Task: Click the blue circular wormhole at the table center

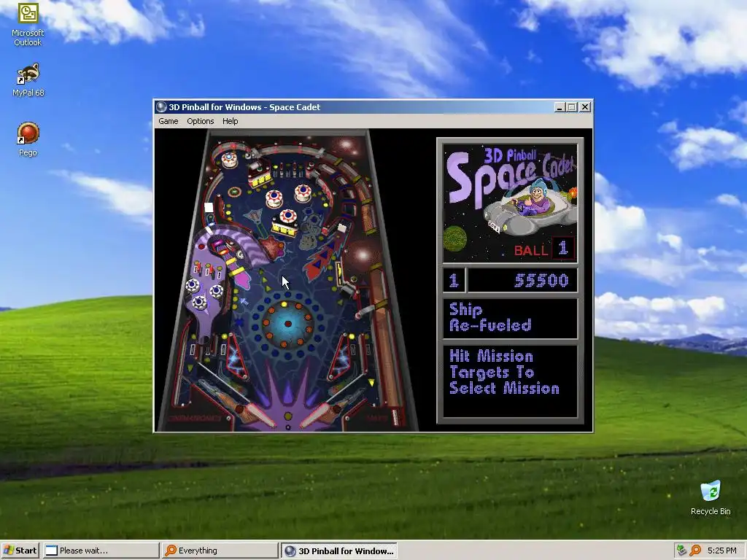Action: (x=287, y=324)
